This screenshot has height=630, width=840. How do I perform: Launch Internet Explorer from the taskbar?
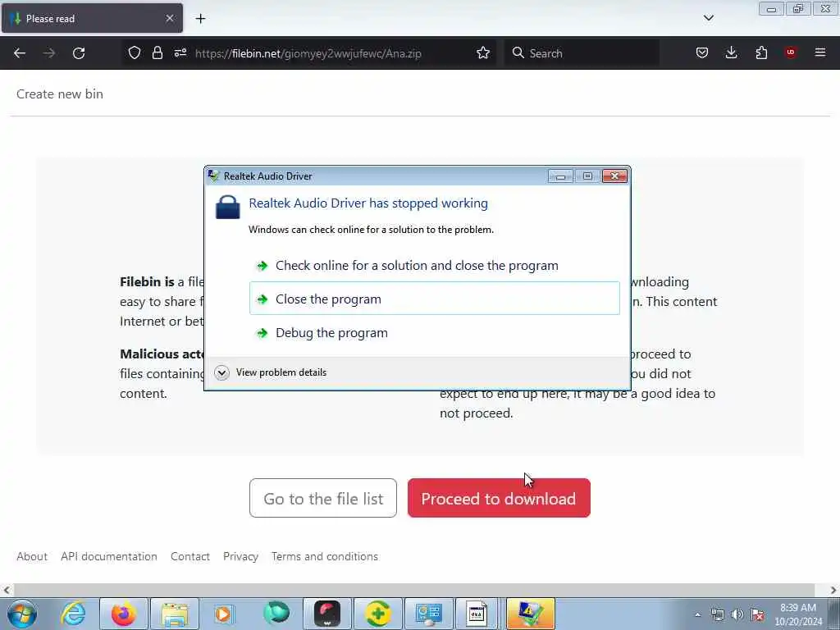pos(73,614)
